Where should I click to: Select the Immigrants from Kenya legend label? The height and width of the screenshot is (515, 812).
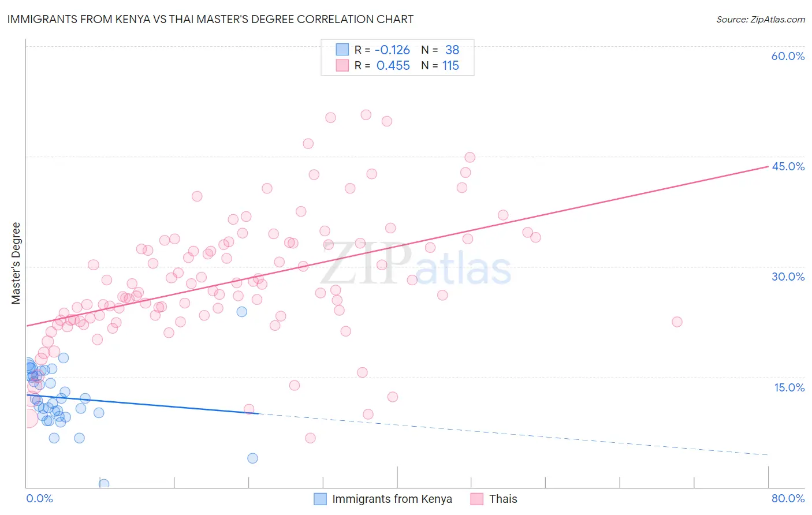click(x=392, y=499)
